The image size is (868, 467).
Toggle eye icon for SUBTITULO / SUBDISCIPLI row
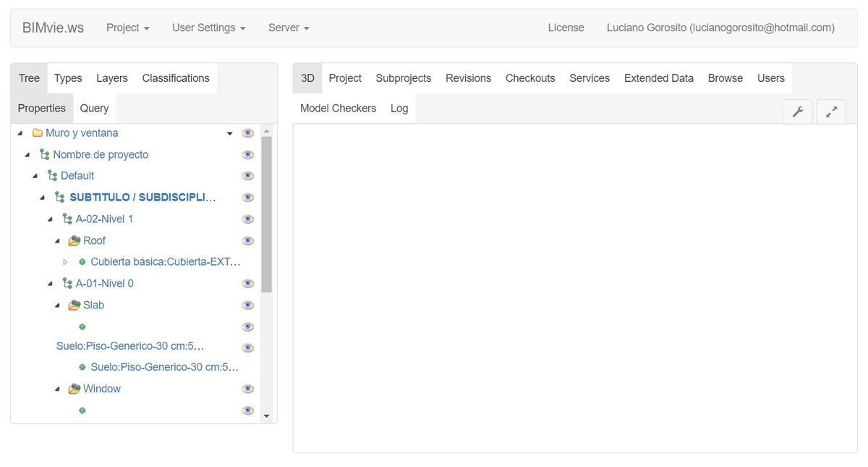(247, 198)
